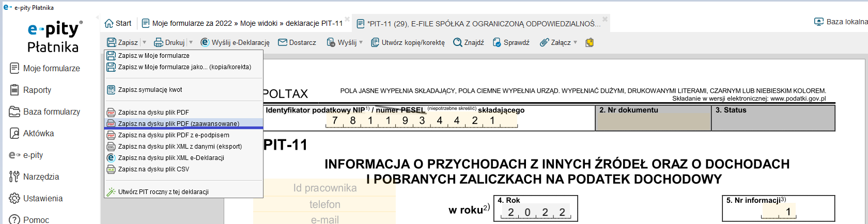
Task: Open Narzędzia in sidebar
Action: point(34,177)
